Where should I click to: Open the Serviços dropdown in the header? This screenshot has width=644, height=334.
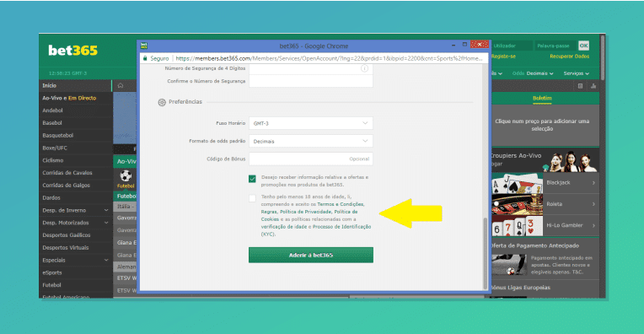pyautogui.click(x=577, y=73)
